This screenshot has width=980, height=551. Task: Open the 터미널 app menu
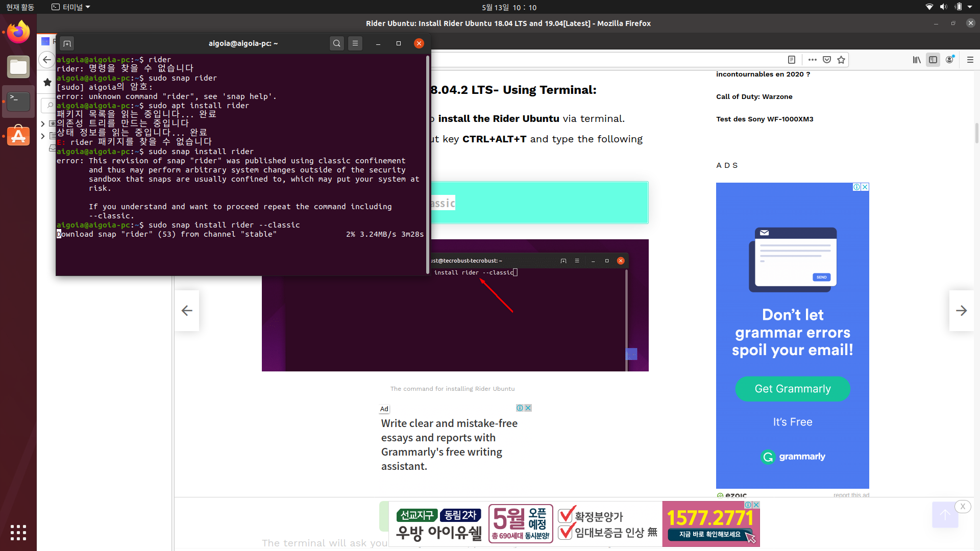70,7
